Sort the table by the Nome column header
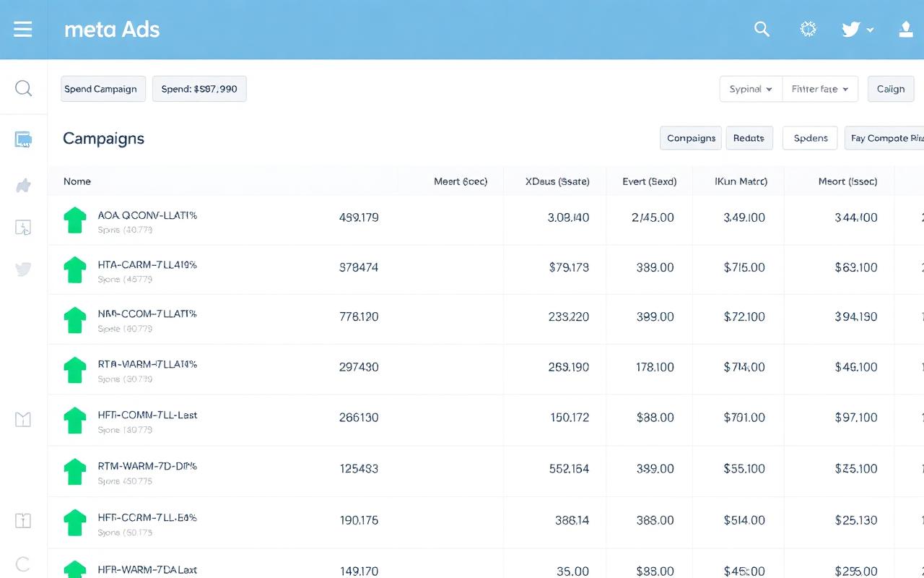This screenshot has height=578, width=924. click(x=77, y=181)
